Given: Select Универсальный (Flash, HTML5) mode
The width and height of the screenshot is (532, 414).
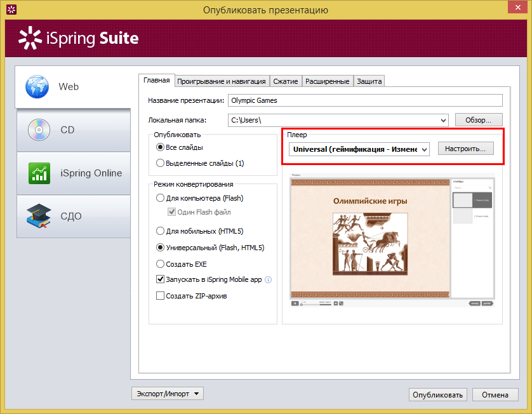Looking at the screenshot, I should coord(160,248).
